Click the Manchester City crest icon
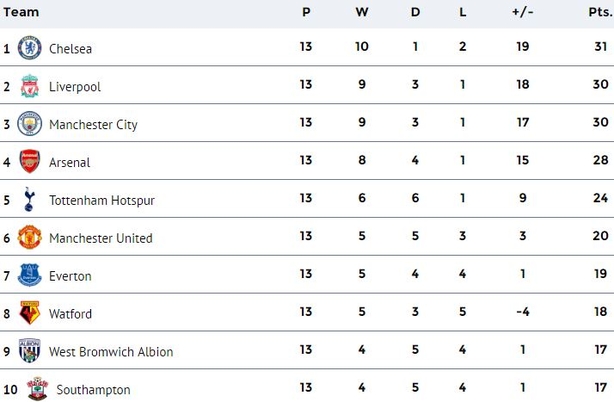Screen dimensions: 614x402 coord(29,124)
